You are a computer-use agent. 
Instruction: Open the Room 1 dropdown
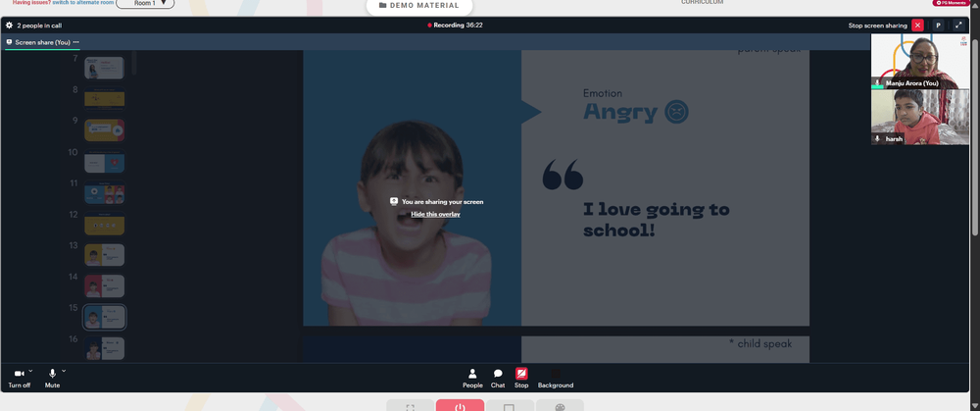(x=145, y=3)
